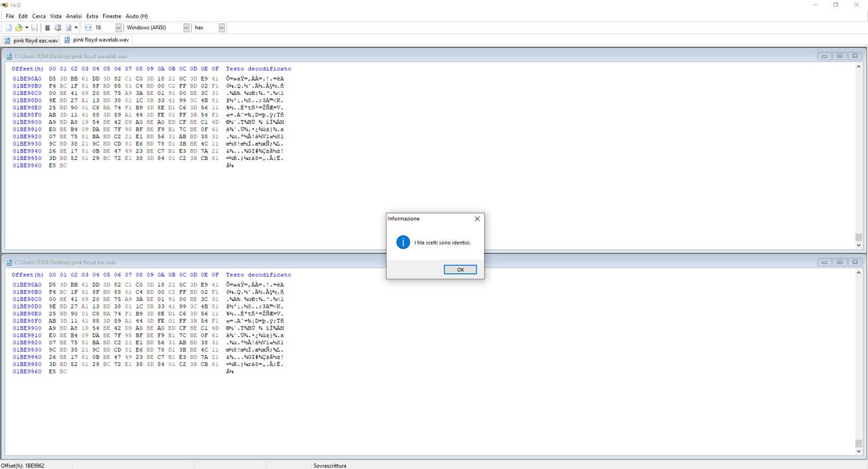Screen dimensions: 868x469
Task: Click the blue info icon in dialog
Action: click(x=403, y=242)
